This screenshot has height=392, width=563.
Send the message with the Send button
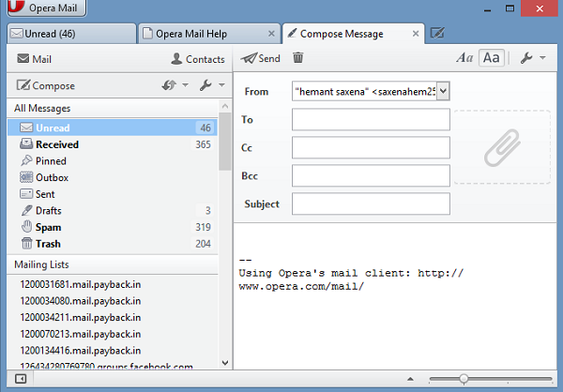[x=260, y=58]
